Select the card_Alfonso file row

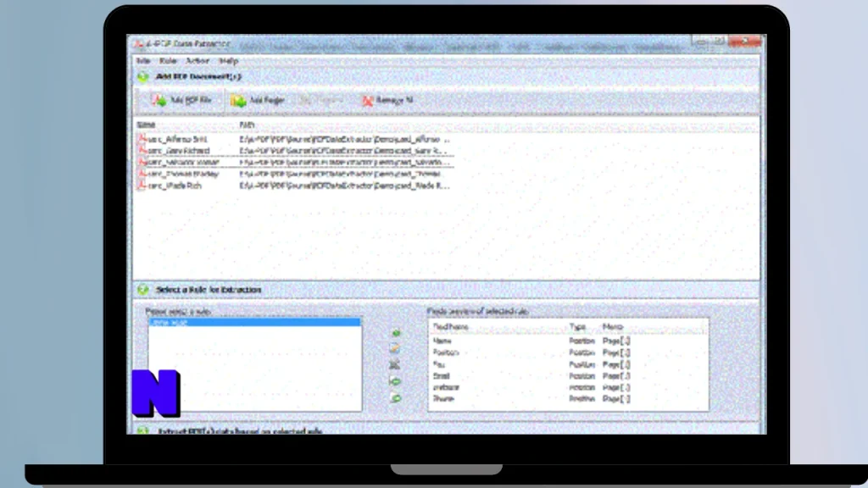click(x=295, y=140)
